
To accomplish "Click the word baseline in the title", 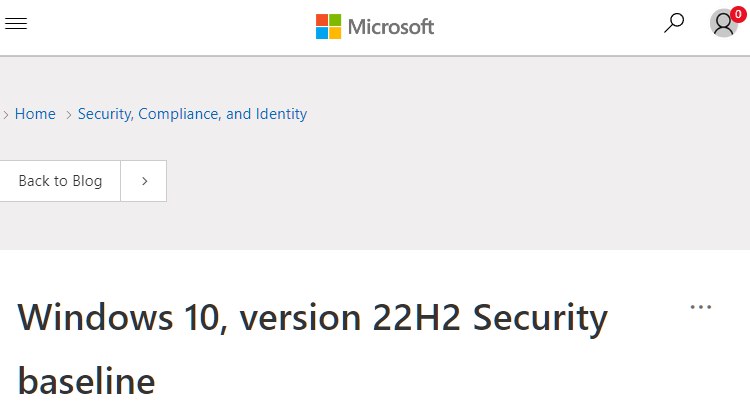I will point(87,381).
